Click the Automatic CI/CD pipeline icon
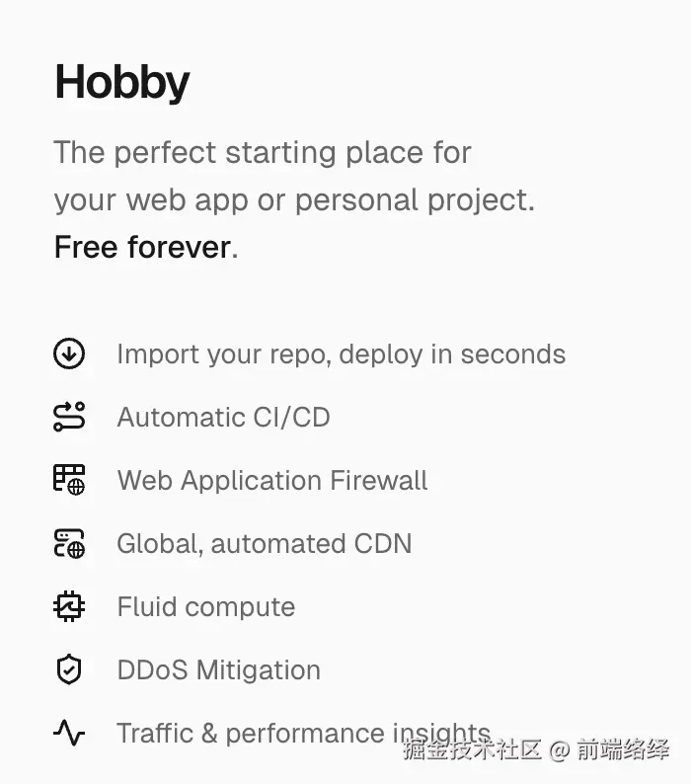This screenshot has width=691, height=784. (69, 417)
